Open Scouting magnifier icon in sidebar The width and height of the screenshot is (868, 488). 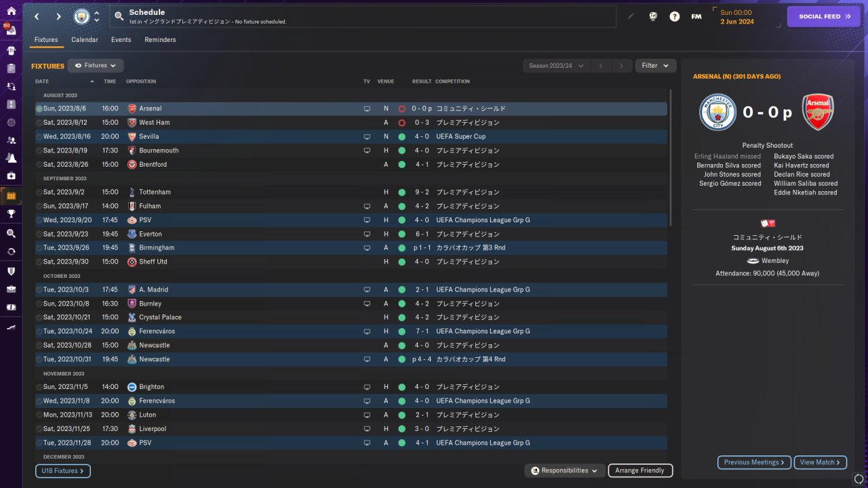pyautogui.click(x=11, y=233)
